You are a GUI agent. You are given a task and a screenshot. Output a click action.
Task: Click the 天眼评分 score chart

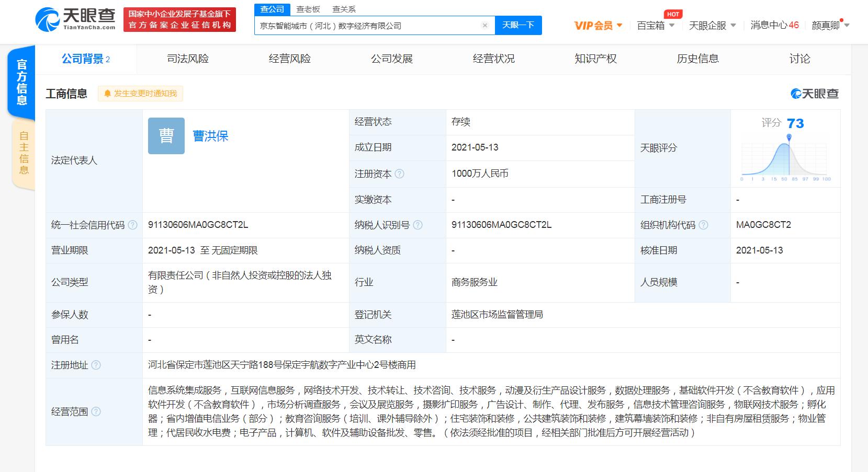point(786,157)
